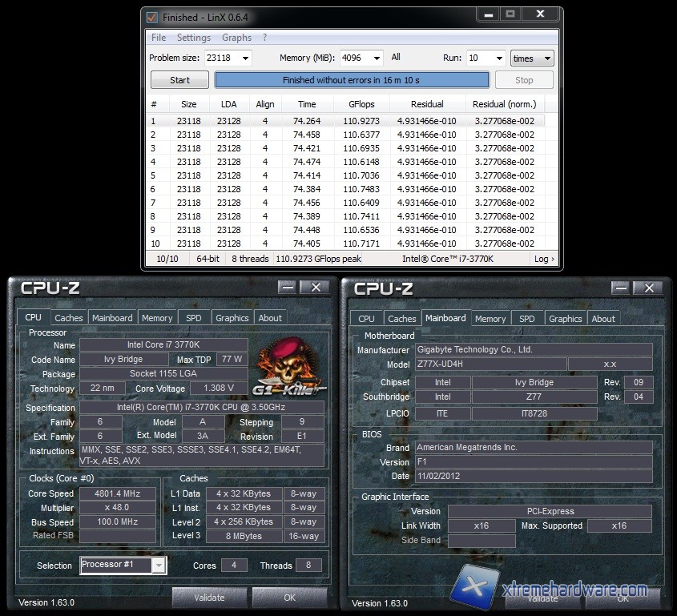The image size is (677, 616).
Task: Expand the Problem size dropdown
Action: [x=245, y=58]
